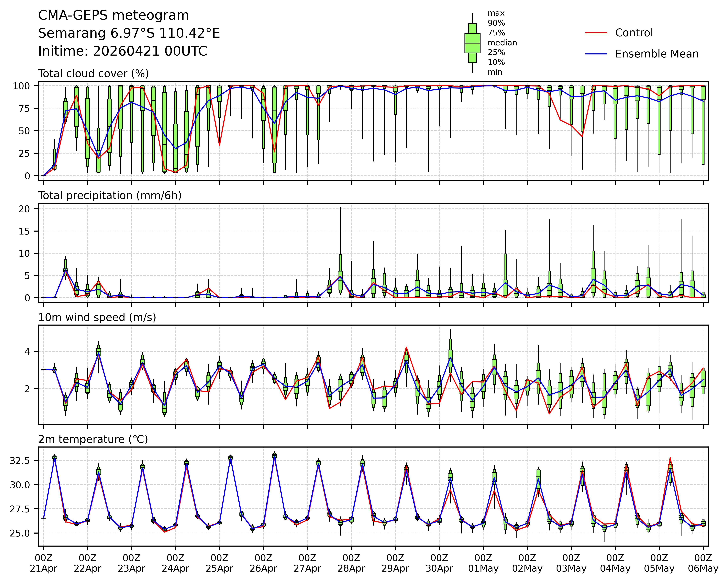The image size is (728, 583).
Task: Click the 'max' boxplot legend label
Action: 496,13
